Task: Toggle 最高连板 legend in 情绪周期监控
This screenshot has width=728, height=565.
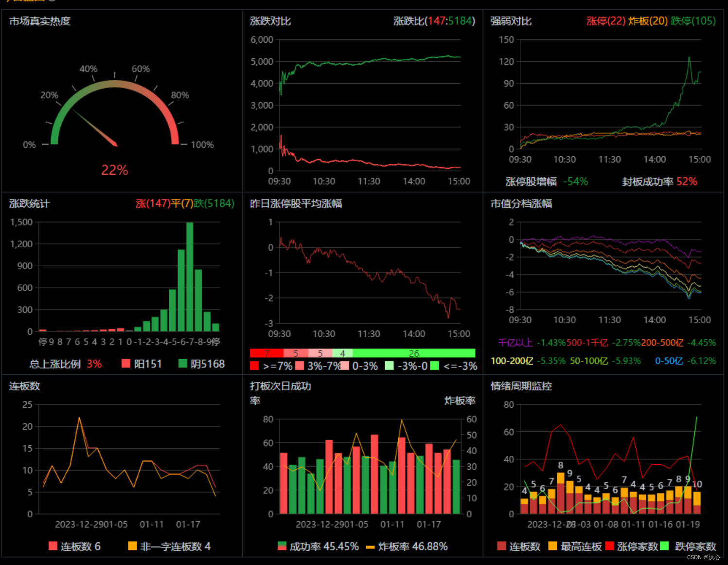Action: (x=575, y=547)
